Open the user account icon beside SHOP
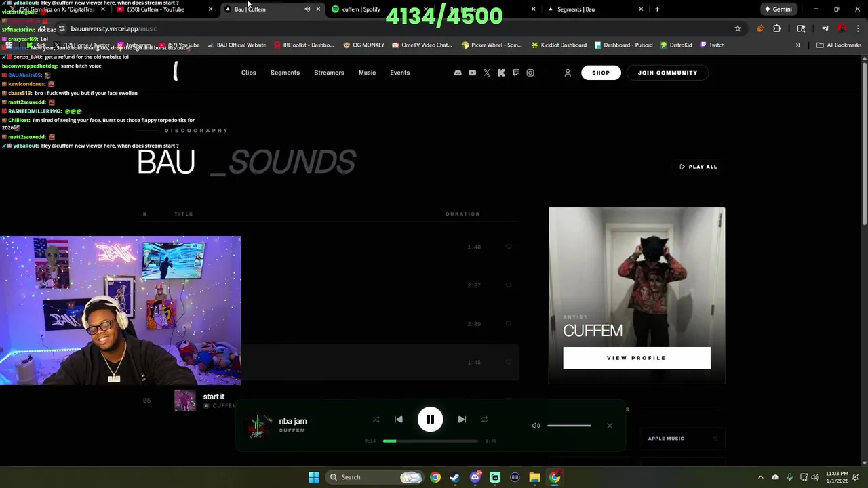The width and height of the screenshot is (868, 488). 568,73
